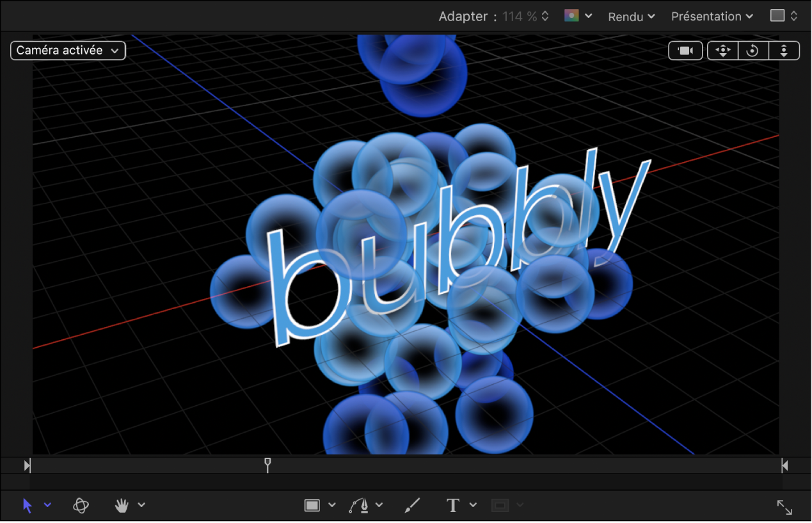Open the color channel display selector
Viewport: 812px width, 523px height.
click(577, 16)
